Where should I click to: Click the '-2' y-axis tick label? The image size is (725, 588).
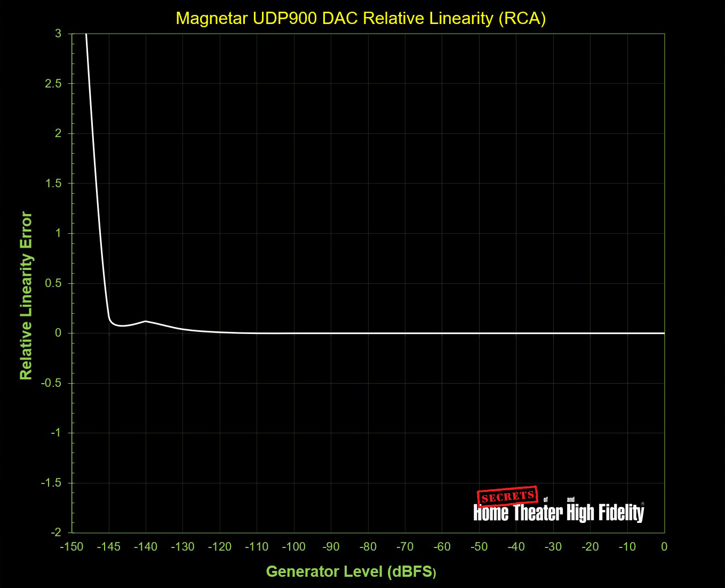click(57, 533)
